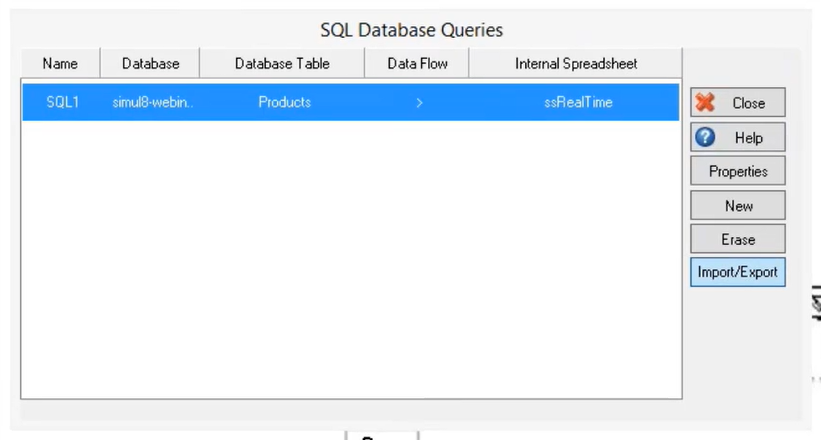The width and height of the screenshot is (821, 440).
Task: Select the Database column header
Action: (150, 63)
